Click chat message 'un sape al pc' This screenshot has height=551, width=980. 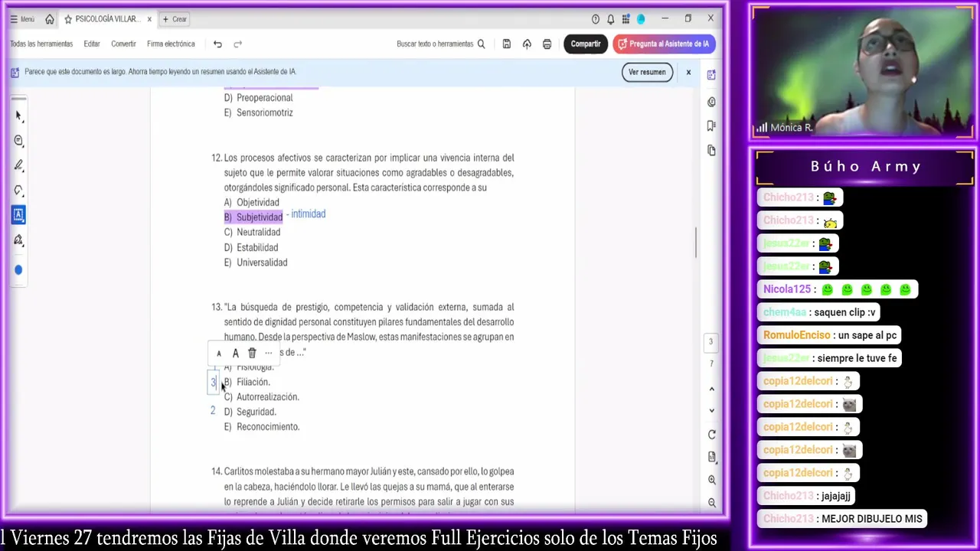(x=831, y=335)
